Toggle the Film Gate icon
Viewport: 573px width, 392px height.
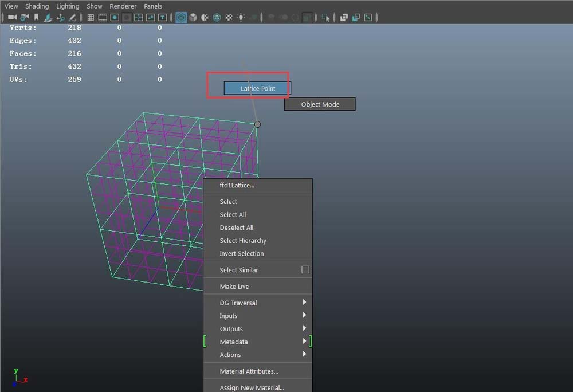(x=103, y=18)
